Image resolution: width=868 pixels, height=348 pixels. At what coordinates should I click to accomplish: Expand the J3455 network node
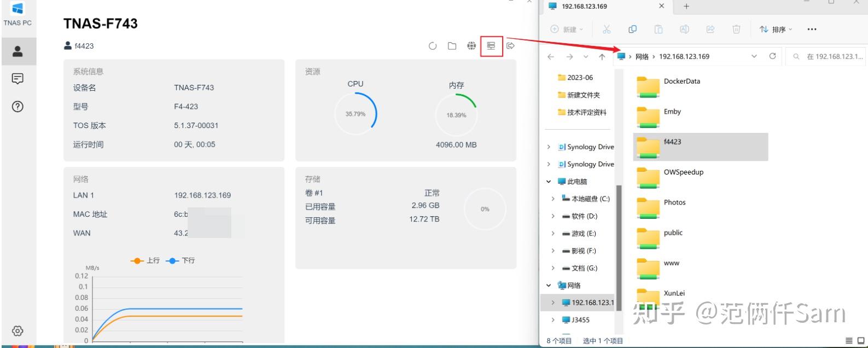(x=553, y=320)
